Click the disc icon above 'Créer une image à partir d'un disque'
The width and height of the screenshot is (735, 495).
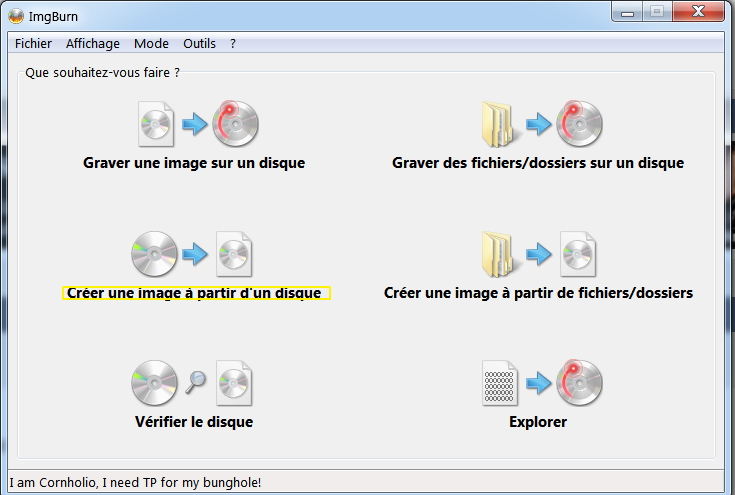pos(154,254)
